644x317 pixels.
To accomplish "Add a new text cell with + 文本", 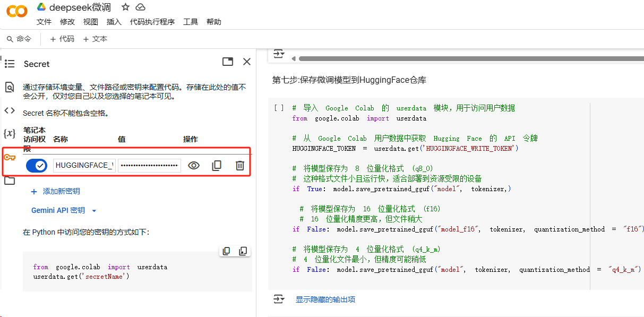I will [95, 39].
